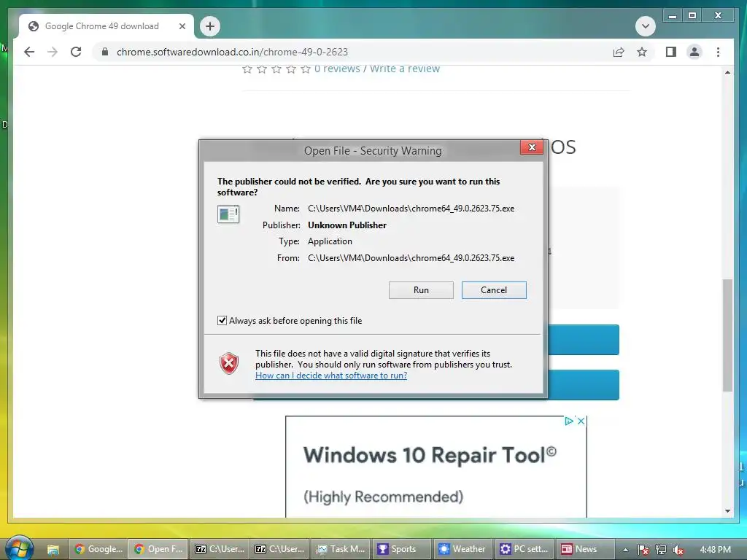
Task: Open Sports app from taskbar
Action: point(402,549)
